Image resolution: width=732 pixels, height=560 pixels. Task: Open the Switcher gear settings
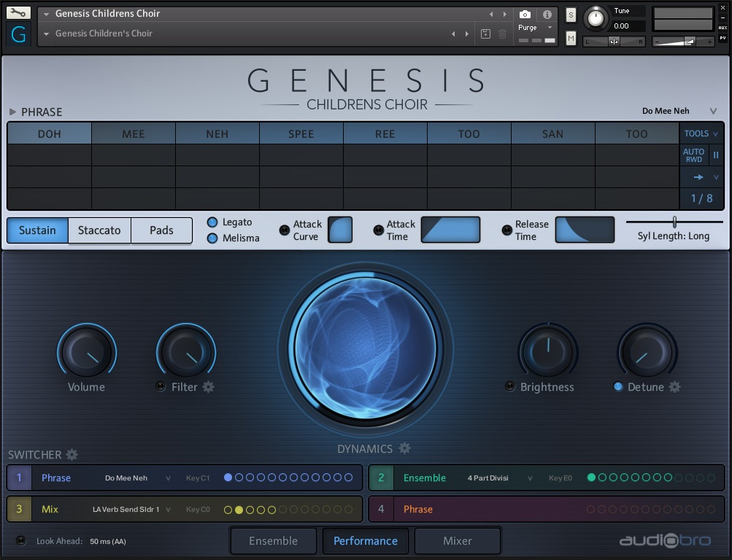tap(72, 454)
